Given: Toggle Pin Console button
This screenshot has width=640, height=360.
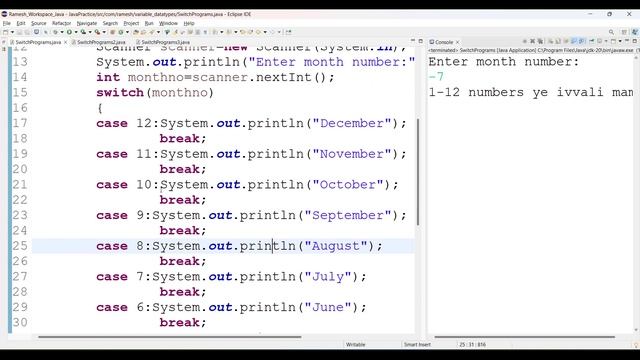Looking at the screenshot, I should [x=591, y=41].
